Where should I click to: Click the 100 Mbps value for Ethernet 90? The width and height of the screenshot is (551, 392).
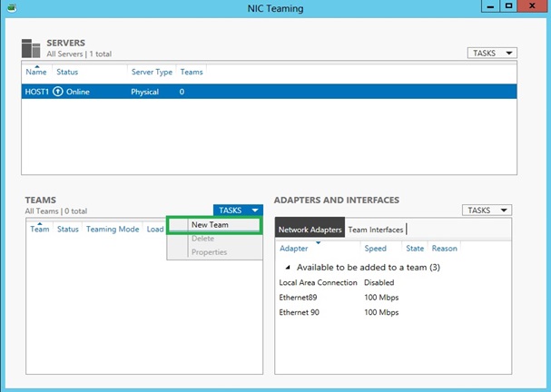point(381,312)
